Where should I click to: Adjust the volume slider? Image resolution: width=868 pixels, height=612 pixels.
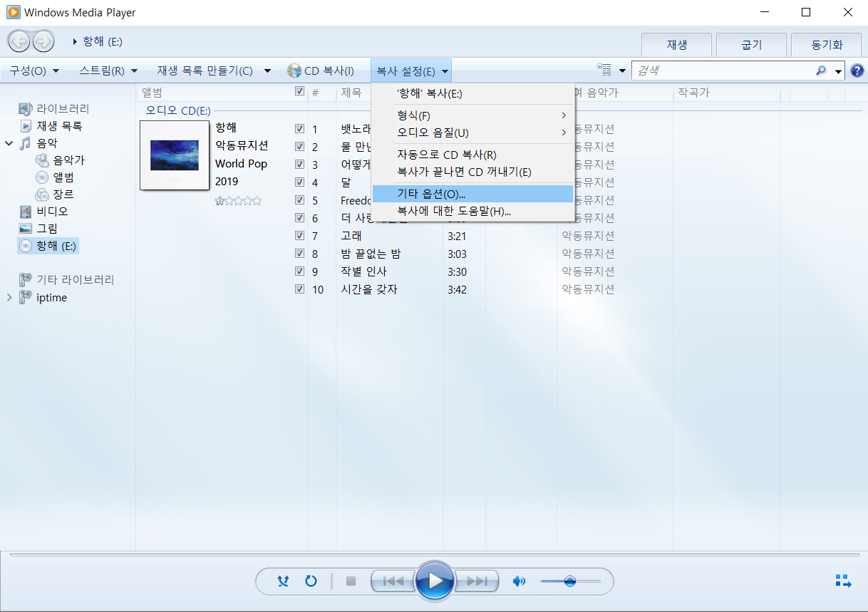[570, 581]
